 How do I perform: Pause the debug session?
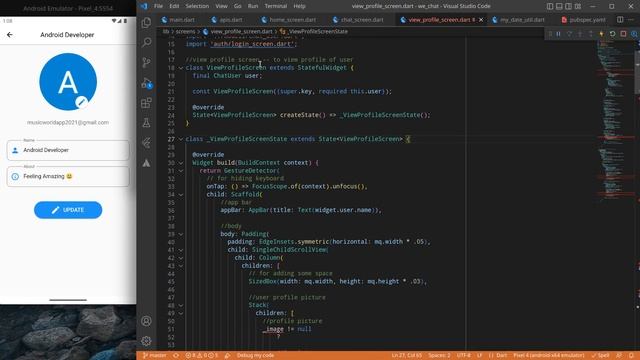coord(558,34)
